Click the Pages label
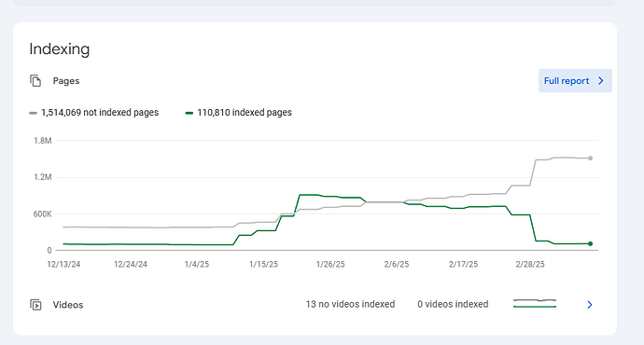 66,81
